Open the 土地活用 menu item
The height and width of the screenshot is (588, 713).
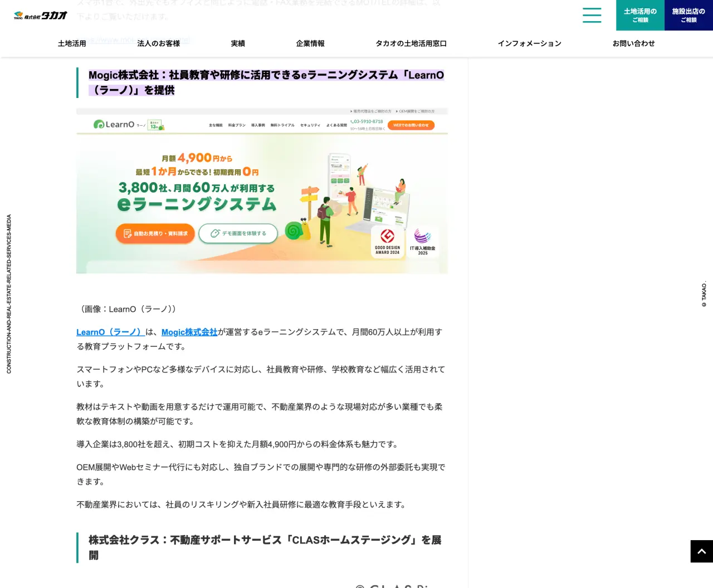coord(72,43)
